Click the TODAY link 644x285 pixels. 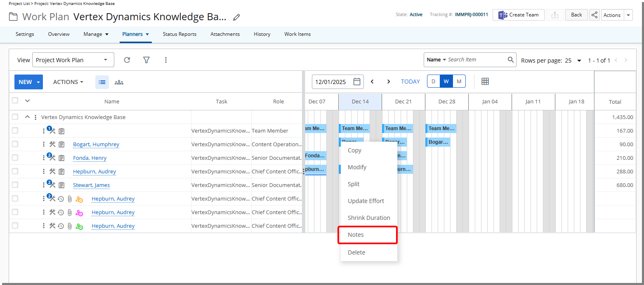pyautogui.click(x=410, y=82)
